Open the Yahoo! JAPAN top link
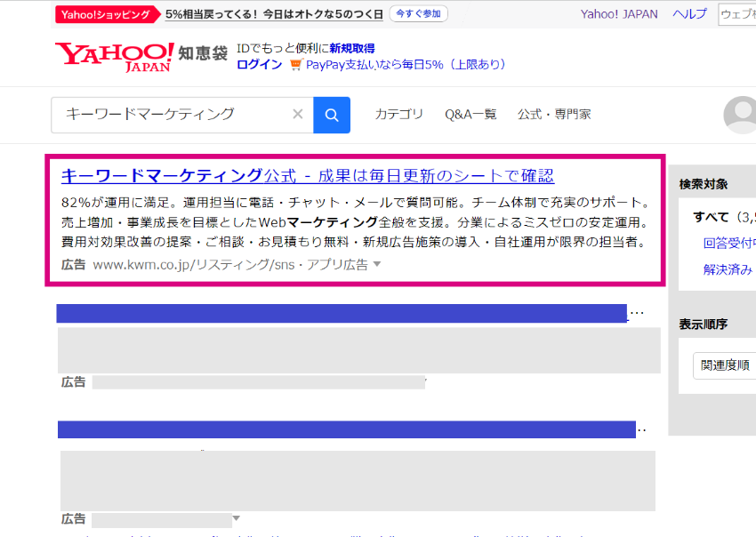This screenshot has width=756, height=537. pyautogui.click(x=619, y=14)
